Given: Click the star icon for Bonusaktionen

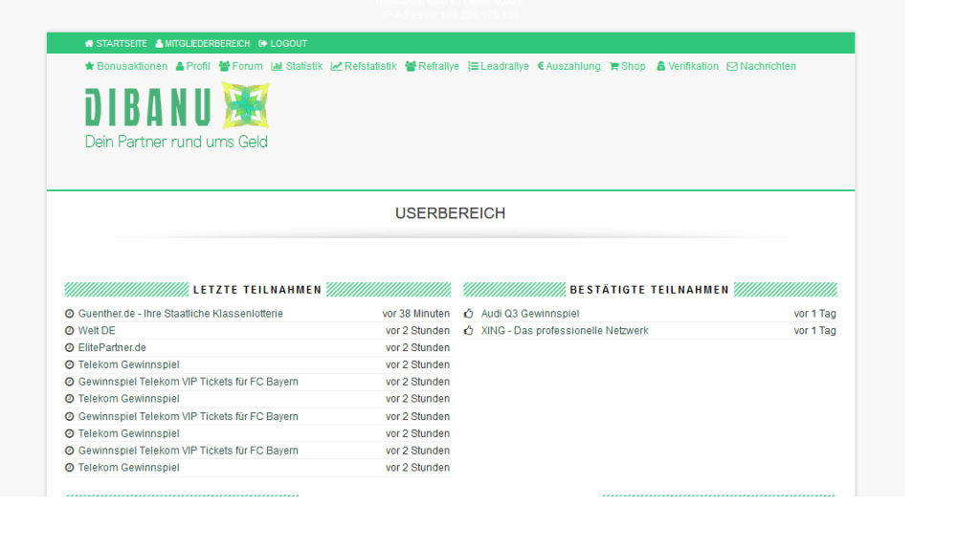Looking at the screenshot, I should pyautogui.click(x=89, y=66).
